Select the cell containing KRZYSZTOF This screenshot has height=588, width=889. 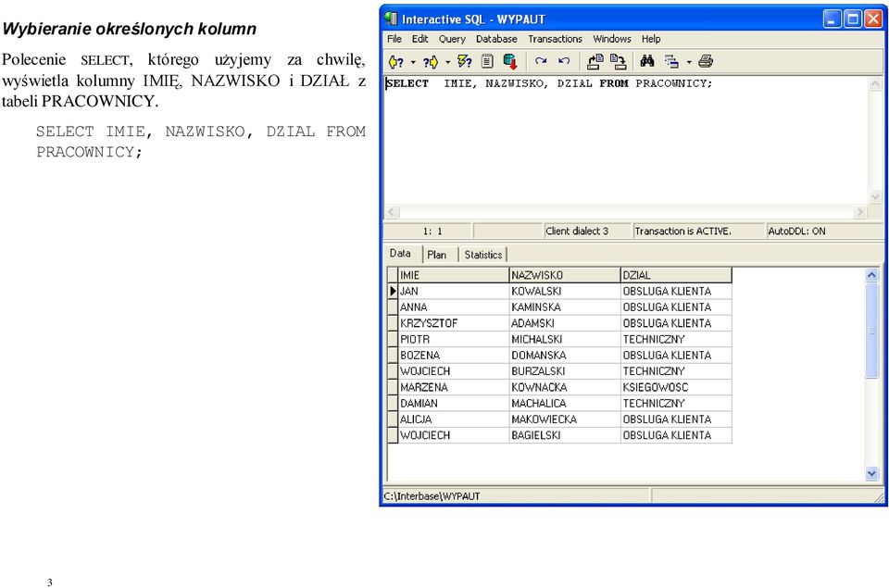[x=454, y=323]
